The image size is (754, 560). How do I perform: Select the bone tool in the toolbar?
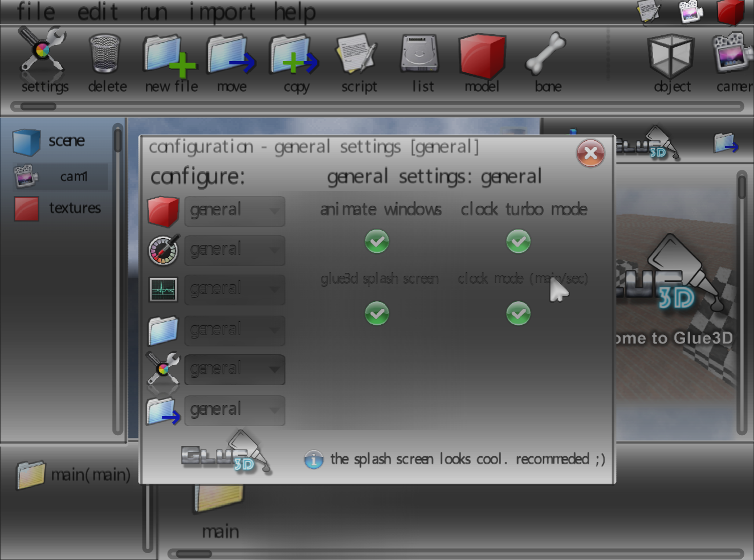pyautogui.click(x=547, y=62)
